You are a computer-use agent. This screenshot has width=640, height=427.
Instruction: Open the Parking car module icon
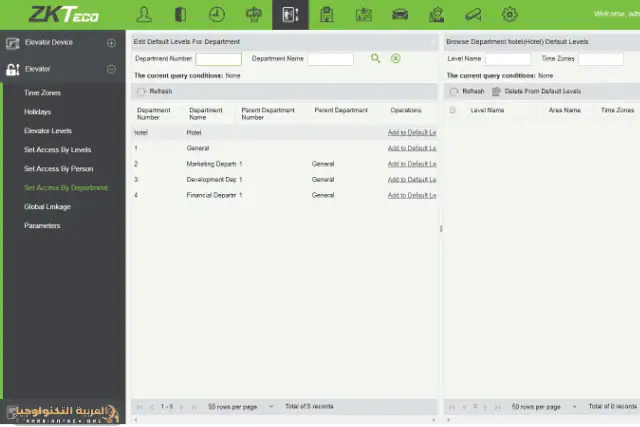click(400, 15)
